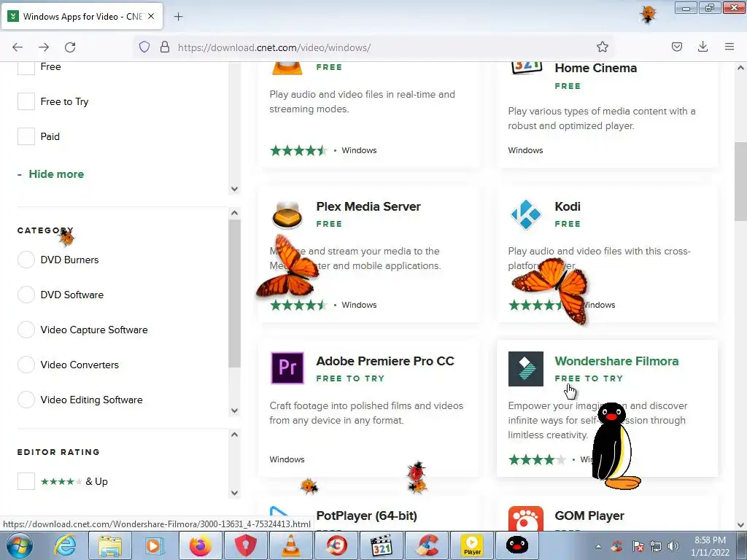The image size is (747, 560).
Task: Open the Firefox downloads panel
Action: point(703,47)
